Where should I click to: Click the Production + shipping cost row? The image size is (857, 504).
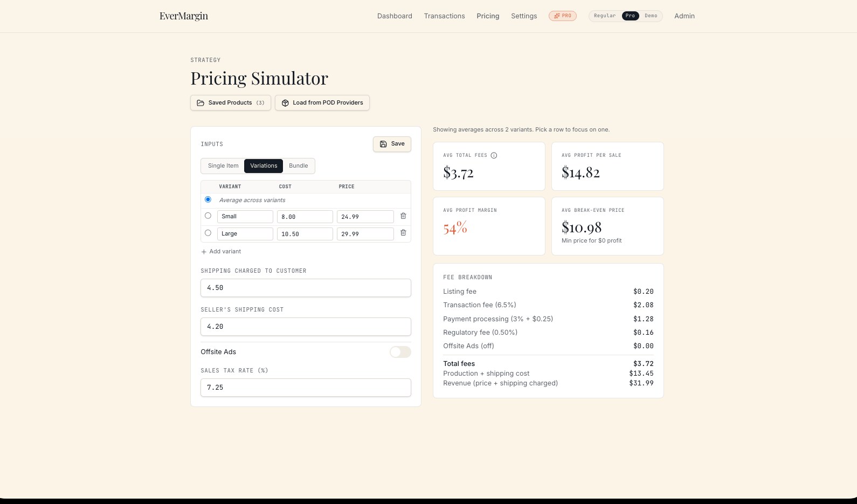[x=548, y=374]
